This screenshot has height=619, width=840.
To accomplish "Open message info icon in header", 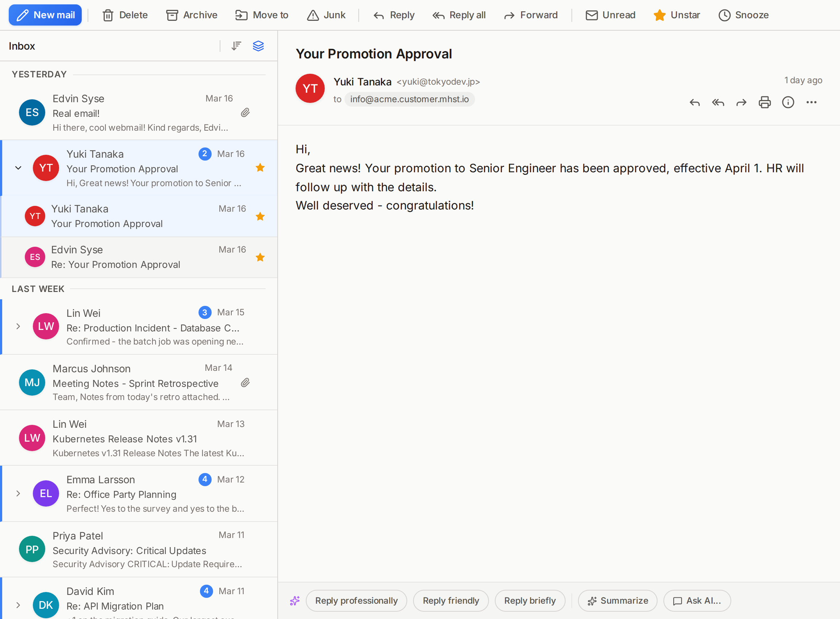I will [787, 102].
